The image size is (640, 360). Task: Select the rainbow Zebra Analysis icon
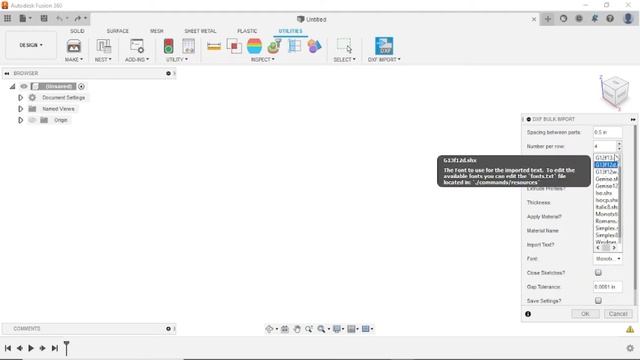(254, 46)
